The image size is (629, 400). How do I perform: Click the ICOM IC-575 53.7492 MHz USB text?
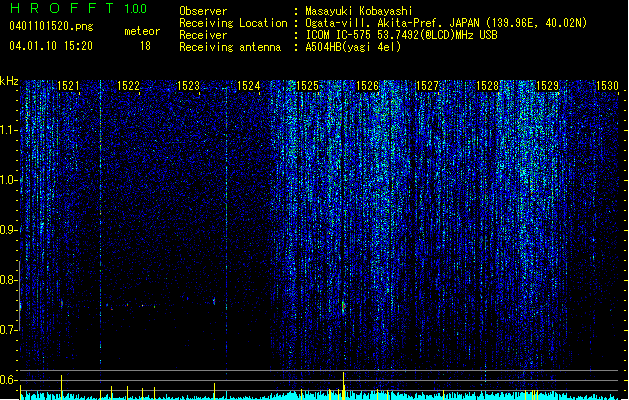(x=402, y=35)
